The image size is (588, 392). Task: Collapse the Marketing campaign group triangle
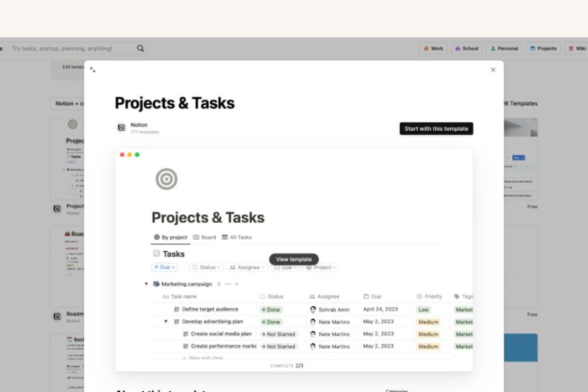(146, 284)
